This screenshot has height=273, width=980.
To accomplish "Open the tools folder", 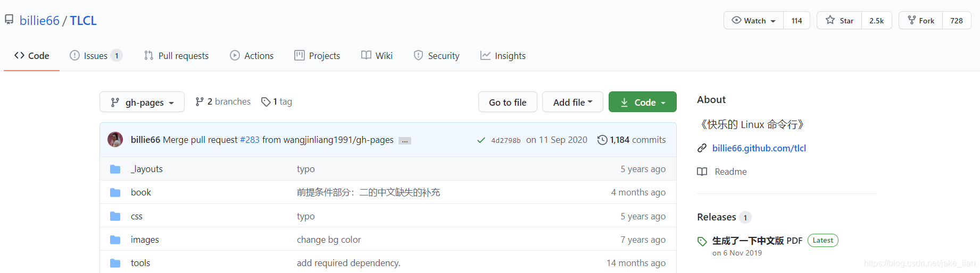I will click(x=140, y=263).
